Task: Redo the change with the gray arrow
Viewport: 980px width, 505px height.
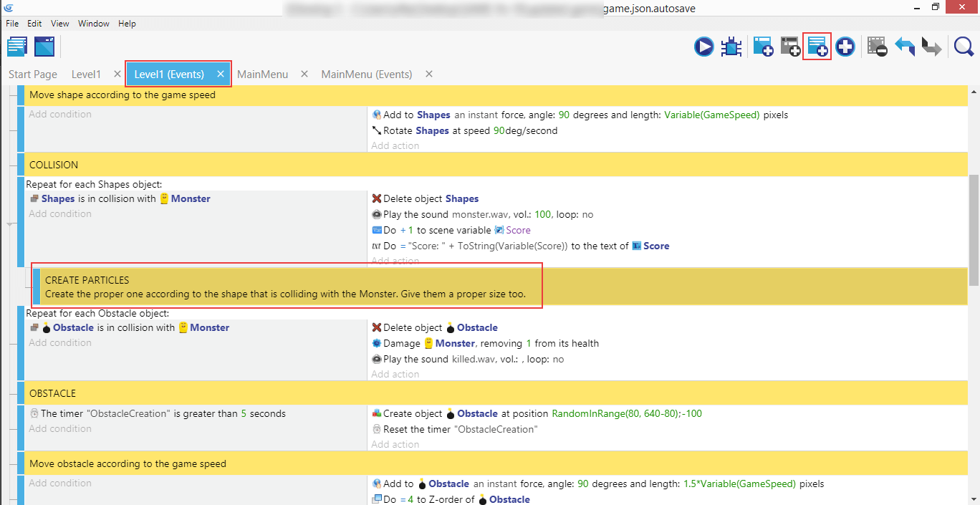Action: (931, 47)
